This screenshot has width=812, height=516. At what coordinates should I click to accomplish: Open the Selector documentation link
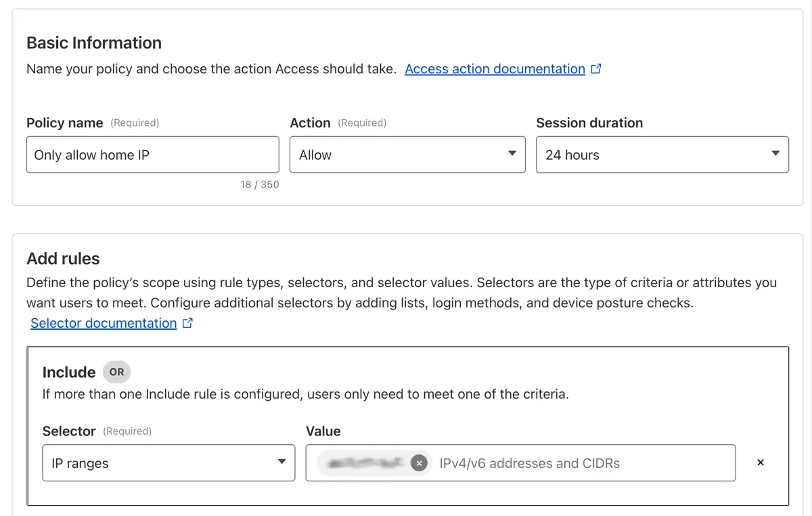point(104,323)
